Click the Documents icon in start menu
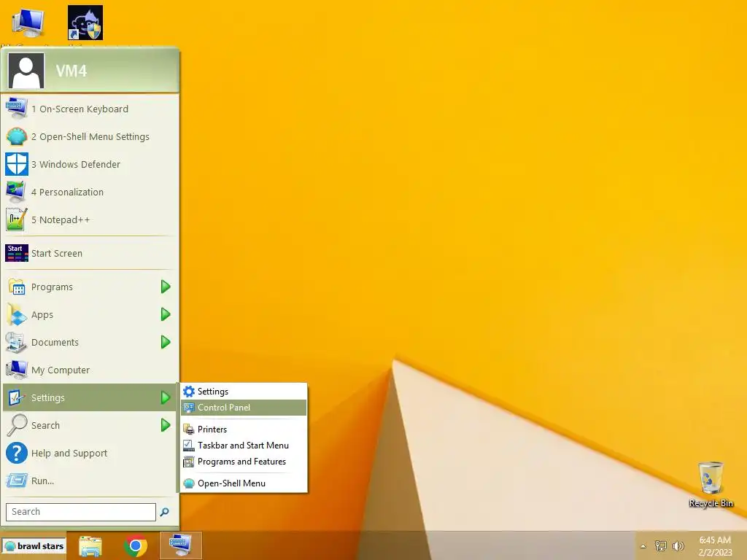This screenshot has height=560, width=747. click(x=16, y=343)
